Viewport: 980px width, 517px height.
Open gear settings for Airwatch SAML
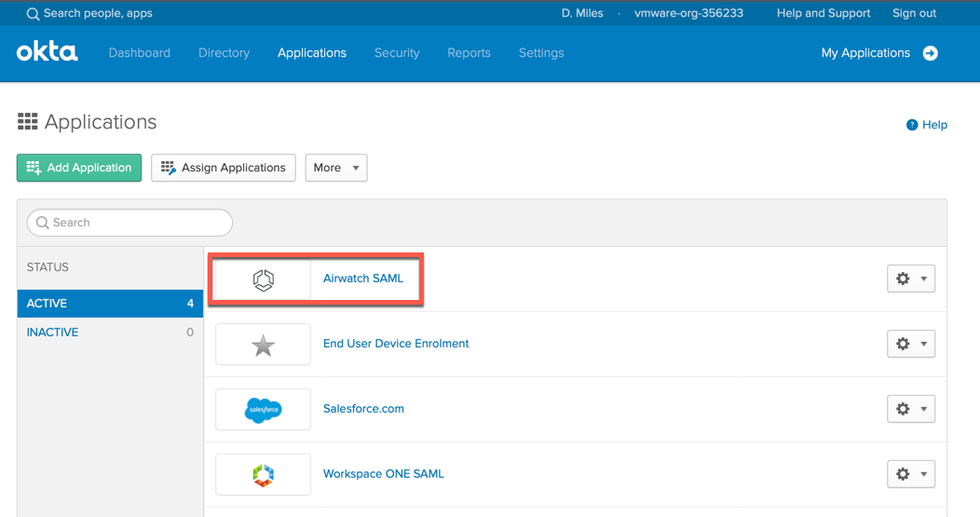click(x=911, y=279)
